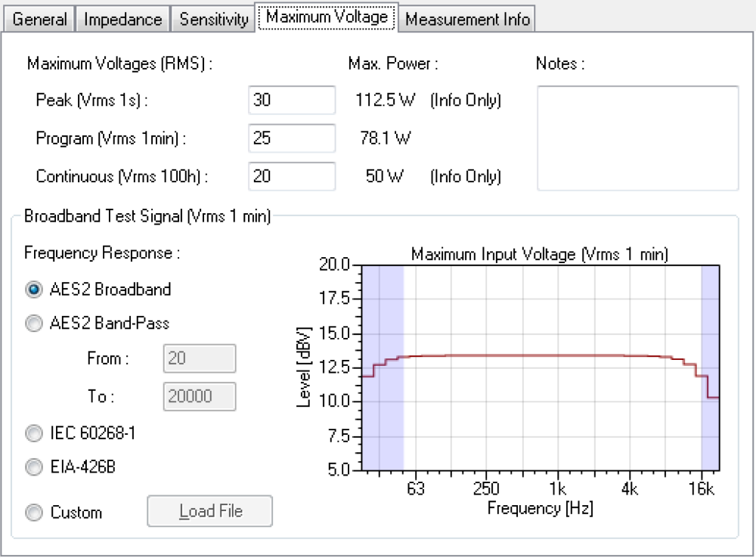Screen dimensions: 756x558
Task: Pick the EIA-426B radio button
Action: (x=34, y=467)
